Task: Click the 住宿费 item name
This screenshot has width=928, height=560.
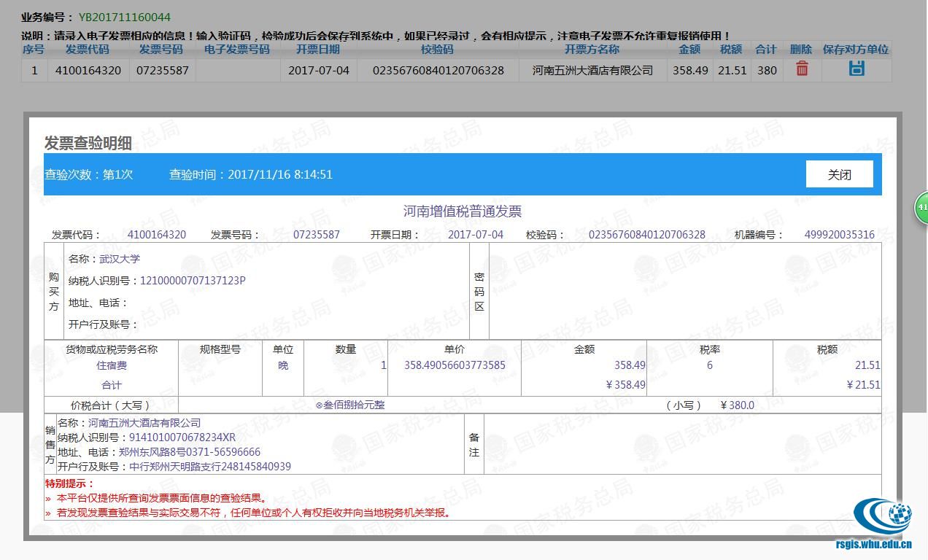Action: [x=112, y=365]
